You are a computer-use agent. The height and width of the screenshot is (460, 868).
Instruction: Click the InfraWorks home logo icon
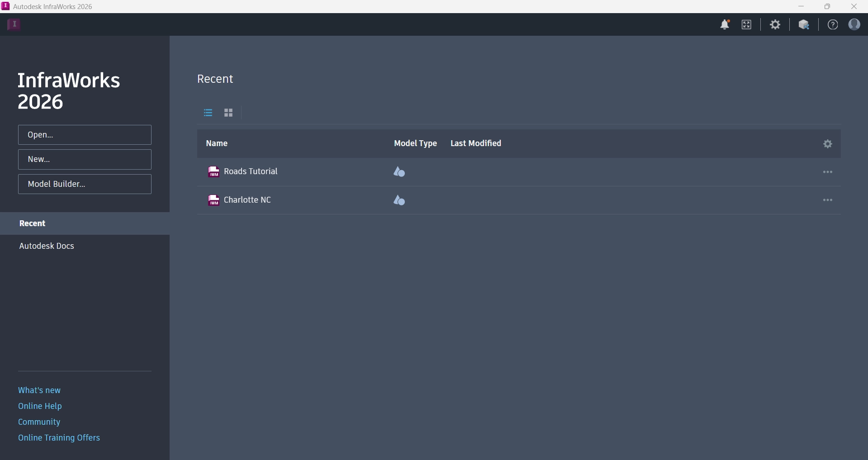(14, 24)
